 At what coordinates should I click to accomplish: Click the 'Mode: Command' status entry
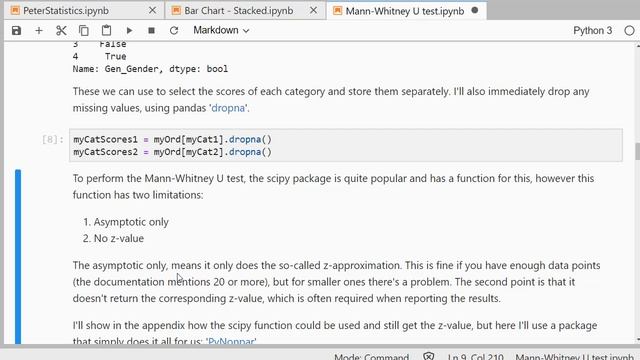[x=371, y=356]
